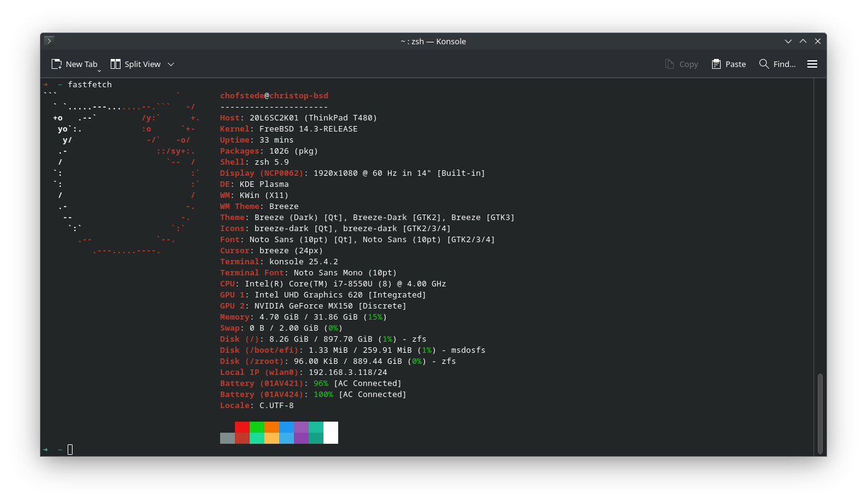Expand the Split View chevron menu

[171, 64]
